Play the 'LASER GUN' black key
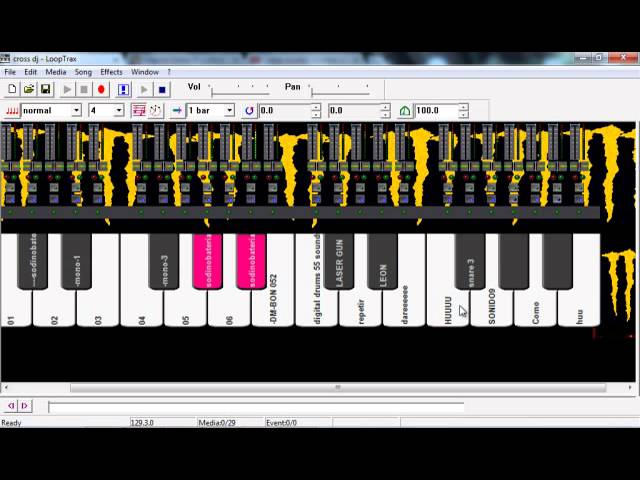Image resolution: width=640 pixels, height=480 pixels. 339,261
